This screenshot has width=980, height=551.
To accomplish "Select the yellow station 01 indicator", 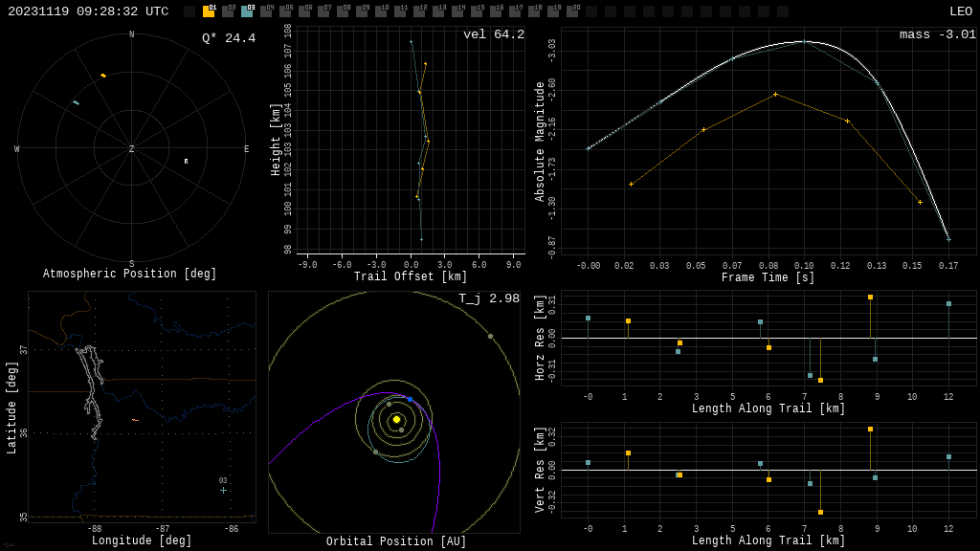I will (209, 11).
